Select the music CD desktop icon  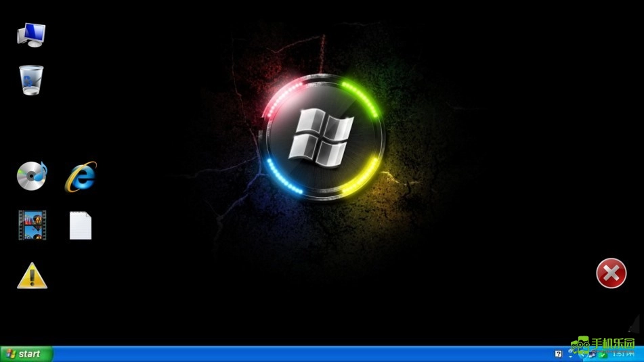click(x=31, y=176)
